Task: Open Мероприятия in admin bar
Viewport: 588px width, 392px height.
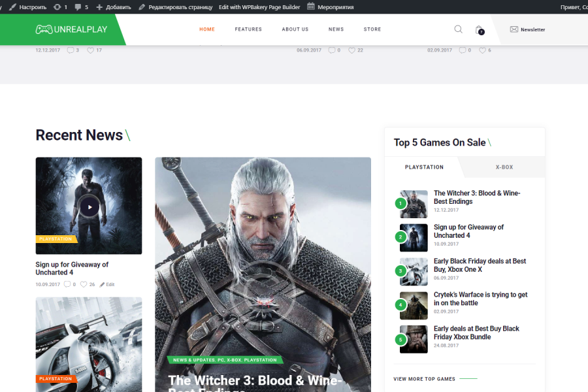Action: pyautogui.click(x=336, y=7)
